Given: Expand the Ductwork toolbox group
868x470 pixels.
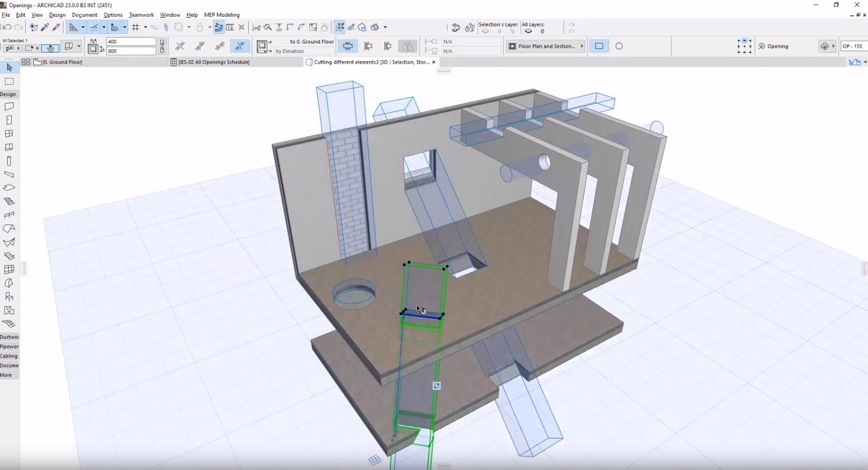Looking at the screenshot, I should 9,337.
